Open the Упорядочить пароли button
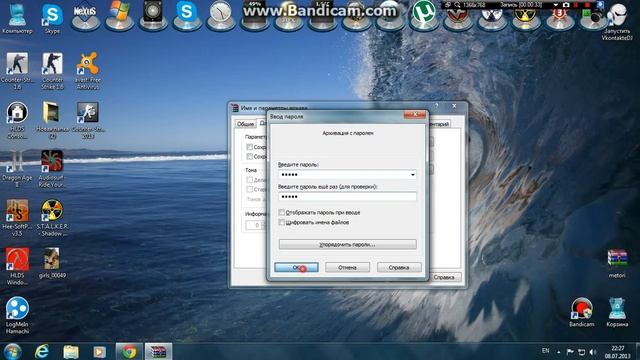Screen dimensions: 640x360 (347, 244)
